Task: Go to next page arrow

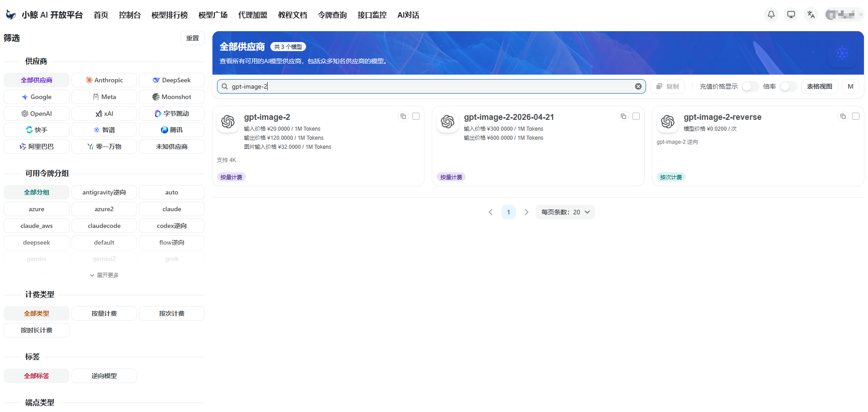Action: (526, 212)
